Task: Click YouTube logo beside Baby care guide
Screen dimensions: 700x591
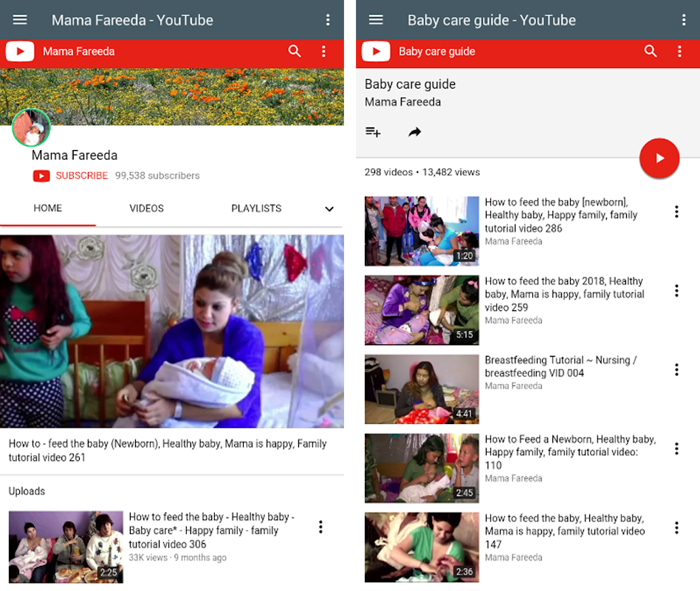Action: 376,51
